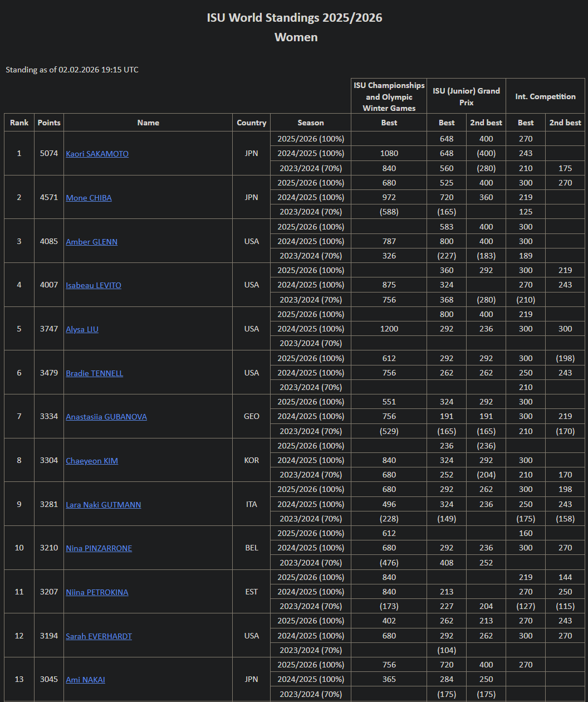Select KOR country cell
The image size is (588, 702).
(252, 460)
